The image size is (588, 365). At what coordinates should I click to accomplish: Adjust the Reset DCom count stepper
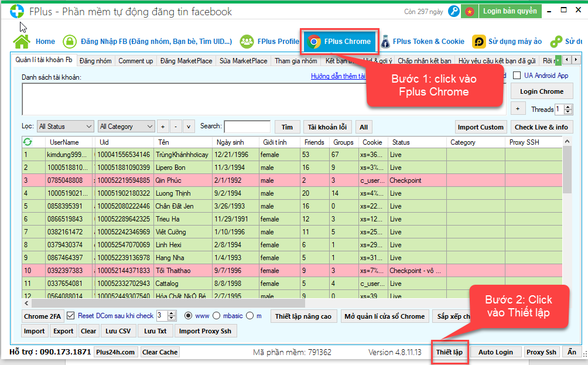(x=172, y=316)
